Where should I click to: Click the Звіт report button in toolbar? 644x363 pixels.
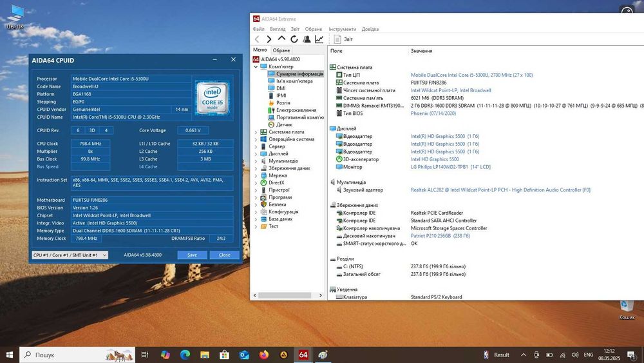pyautogui.click(x=343, y=39)
